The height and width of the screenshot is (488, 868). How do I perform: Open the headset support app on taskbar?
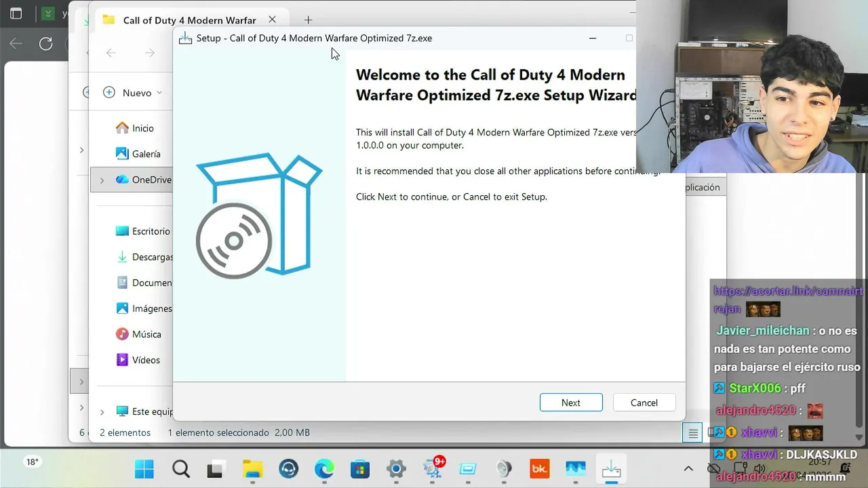point(288,469)
